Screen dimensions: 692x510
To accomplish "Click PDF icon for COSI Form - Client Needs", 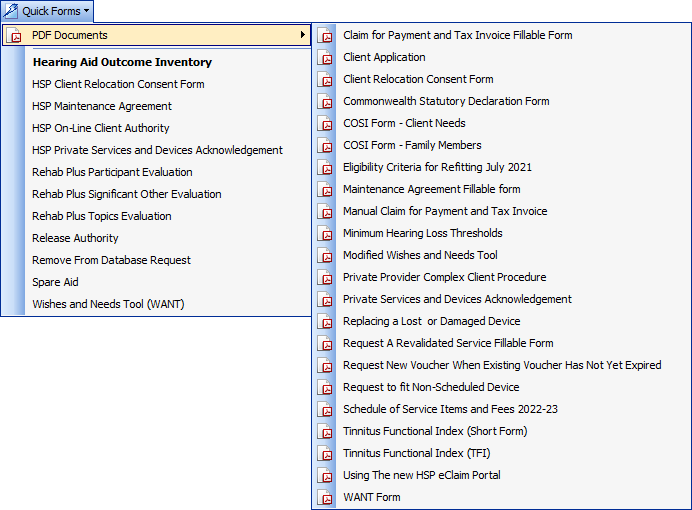I will [x=325, y=124].
